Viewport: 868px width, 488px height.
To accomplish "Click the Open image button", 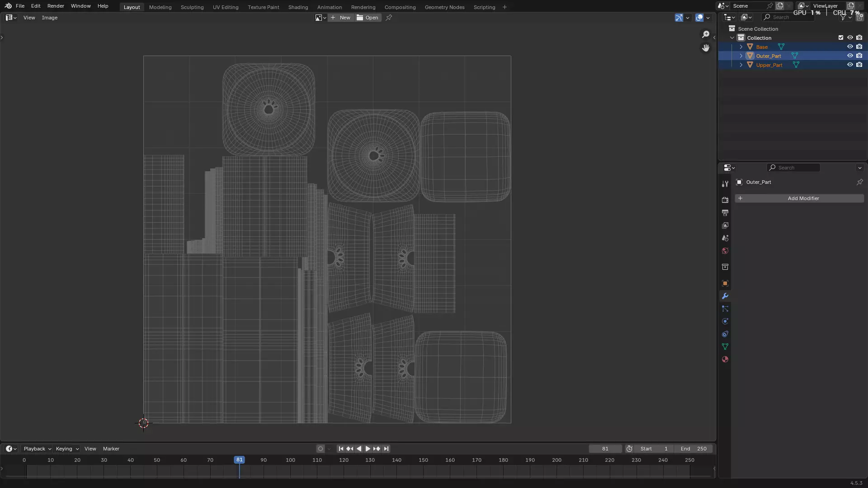I will point(368,18).
